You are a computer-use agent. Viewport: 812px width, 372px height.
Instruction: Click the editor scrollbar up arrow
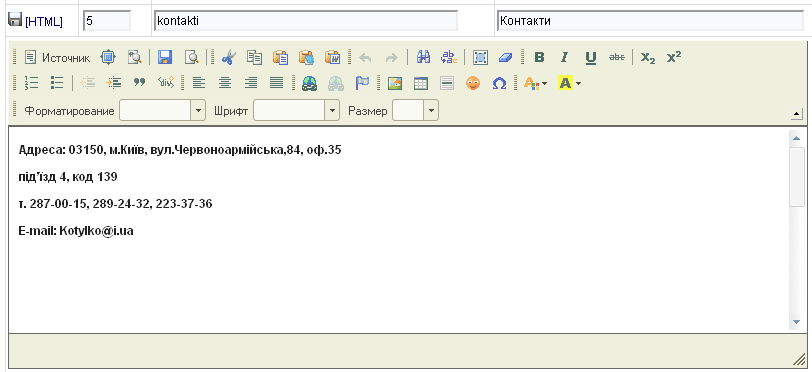point(796,137)
